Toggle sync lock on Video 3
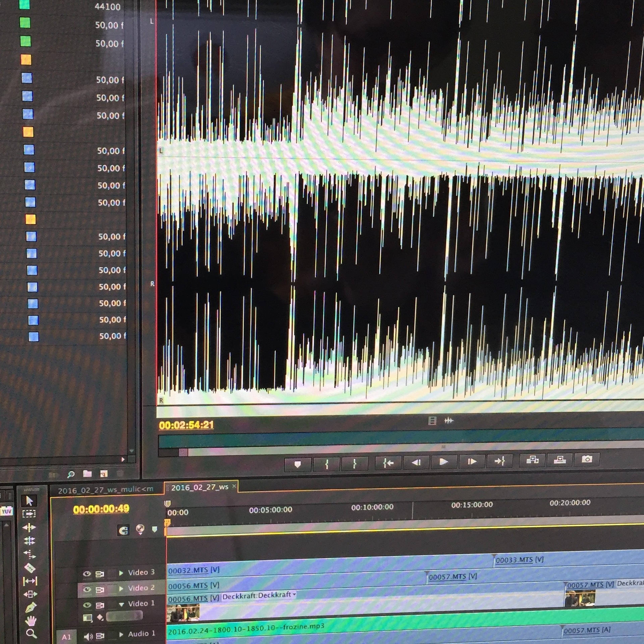Image resolution: width=644 pixels, height=644 pixels. [100, 574]
